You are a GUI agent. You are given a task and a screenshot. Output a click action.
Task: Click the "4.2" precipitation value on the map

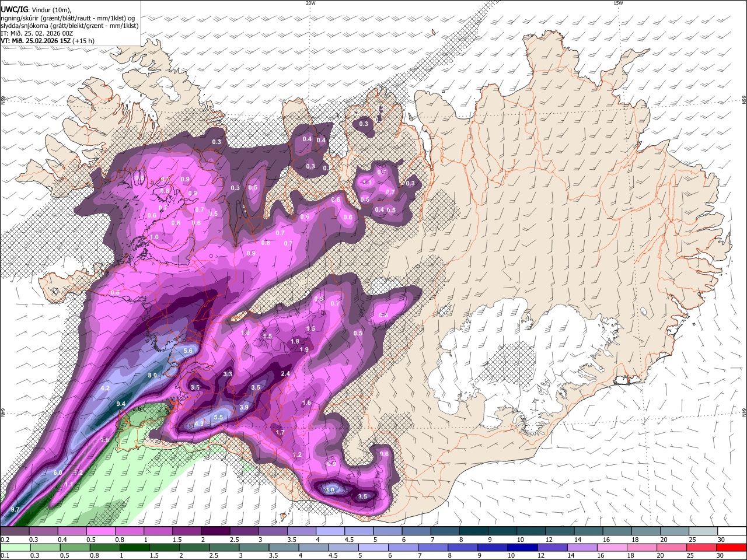coord(106,388)
